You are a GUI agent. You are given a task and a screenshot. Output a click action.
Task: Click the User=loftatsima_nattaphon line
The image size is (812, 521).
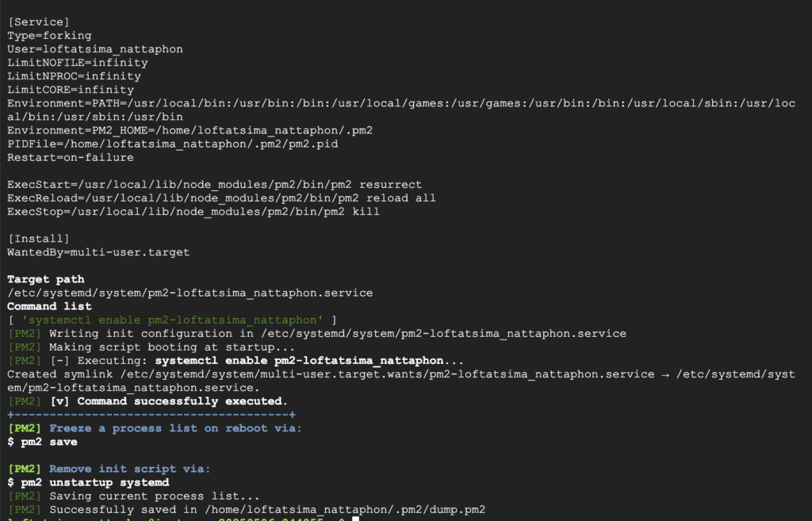95,49
